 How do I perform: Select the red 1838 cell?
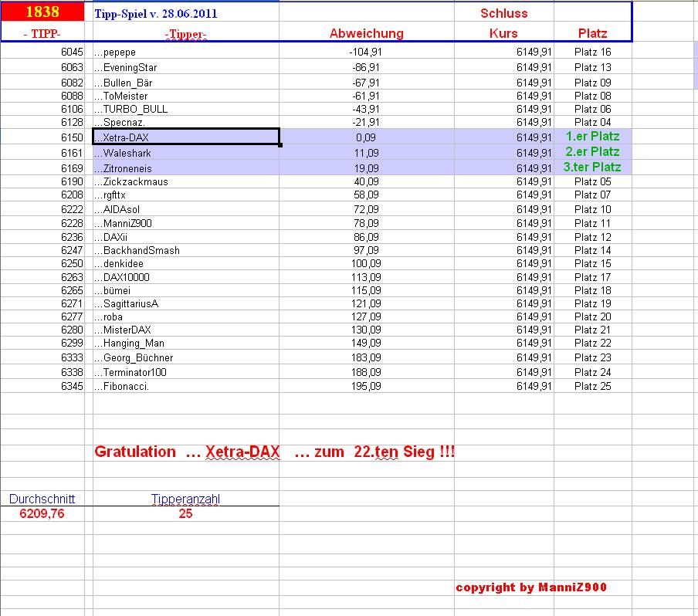(42, 12)
